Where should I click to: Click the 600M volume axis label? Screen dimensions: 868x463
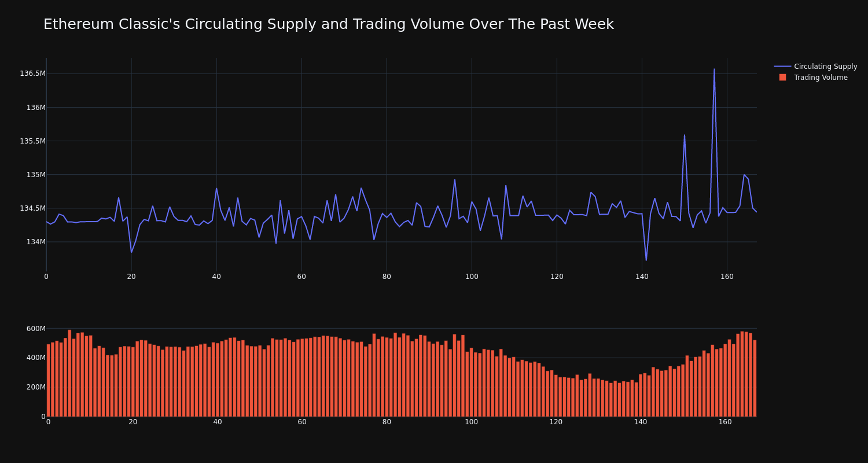(x=36, y=329)
